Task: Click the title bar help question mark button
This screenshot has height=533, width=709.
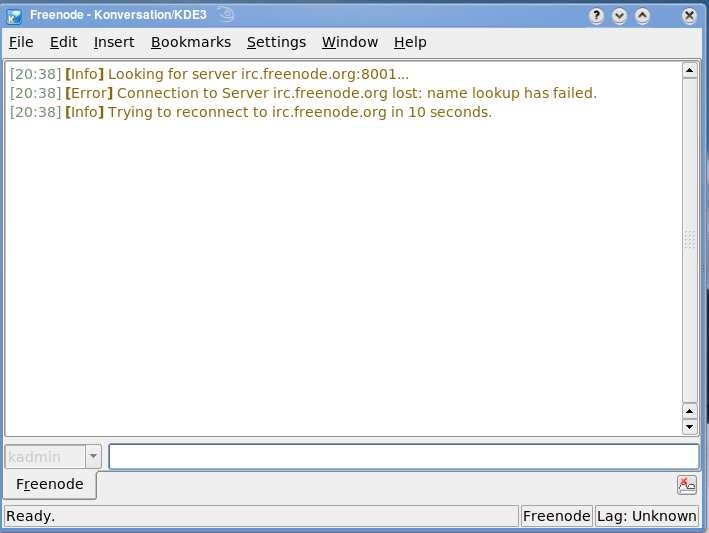Action: [596, 16]
